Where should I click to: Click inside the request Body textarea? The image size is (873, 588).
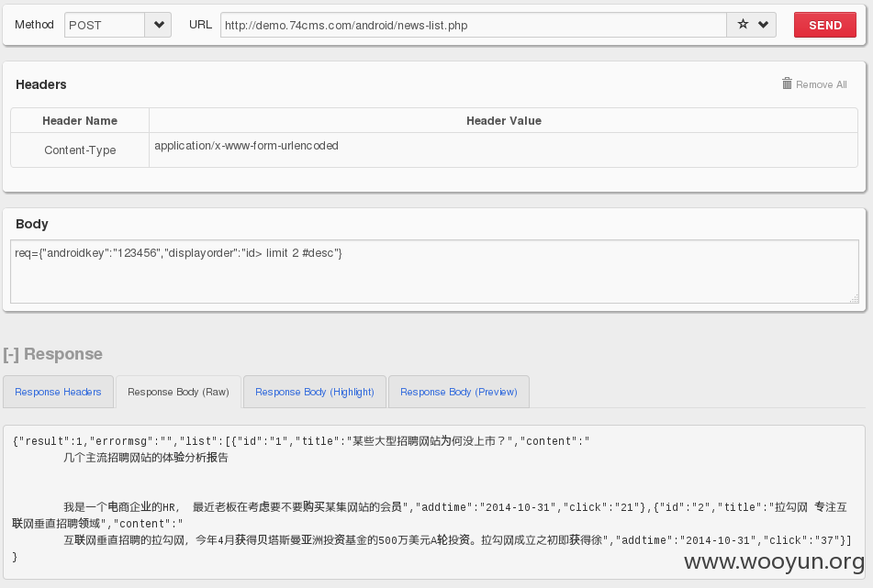tap(434, 272)
